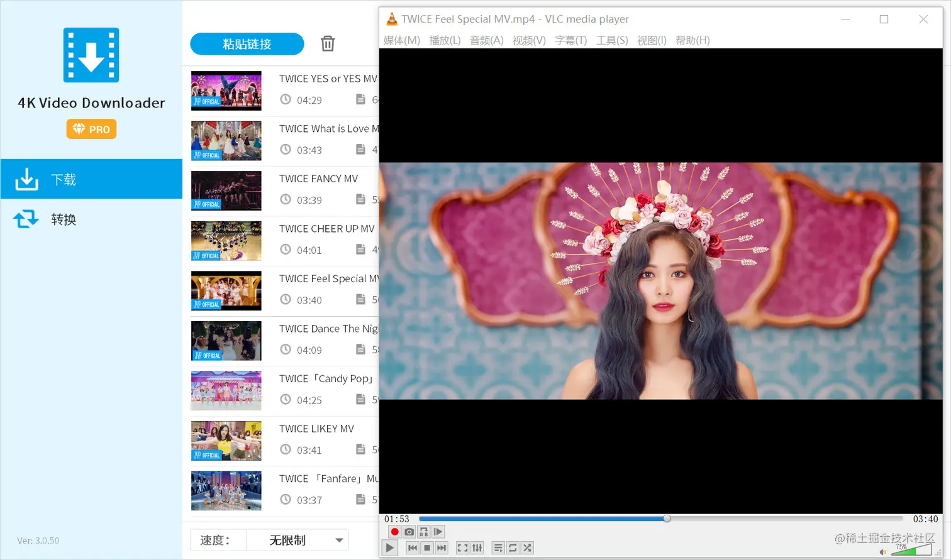Open the 帮助(H) menu in VLC

[692, 40]
